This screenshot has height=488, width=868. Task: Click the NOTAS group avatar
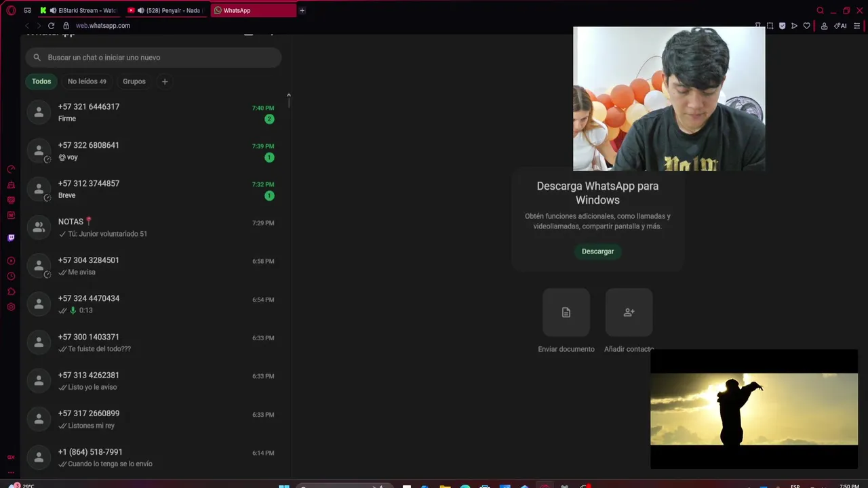39,227
